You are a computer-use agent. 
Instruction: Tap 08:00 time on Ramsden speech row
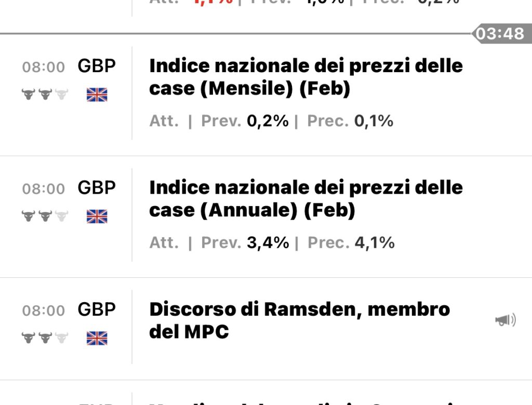pos(44,310)
